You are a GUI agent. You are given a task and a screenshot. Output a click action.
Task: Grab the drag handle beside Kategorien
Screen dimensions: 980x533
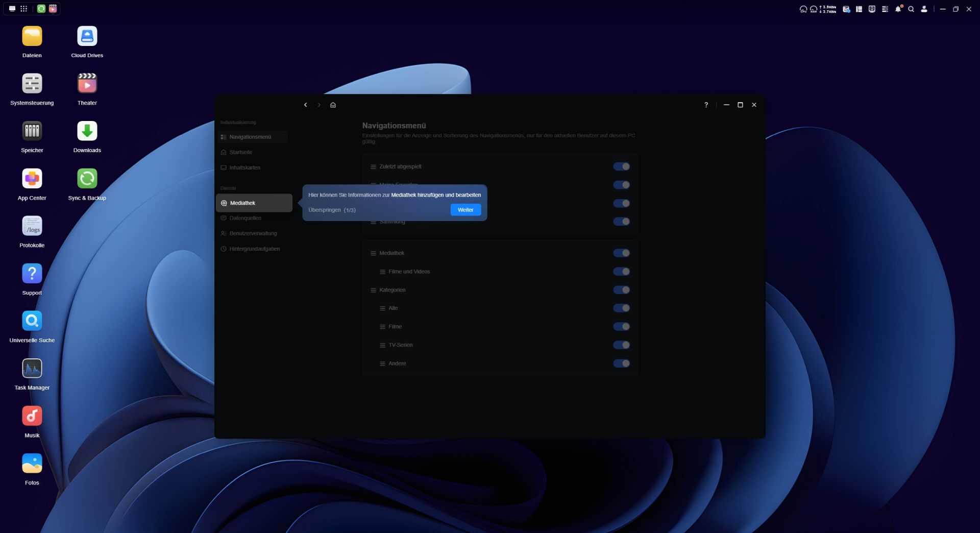coord(373,290)
